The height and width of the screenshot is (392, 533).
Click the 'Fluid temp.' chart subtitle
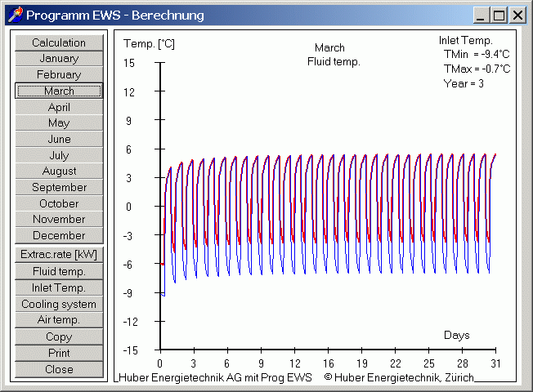(334, 62)
